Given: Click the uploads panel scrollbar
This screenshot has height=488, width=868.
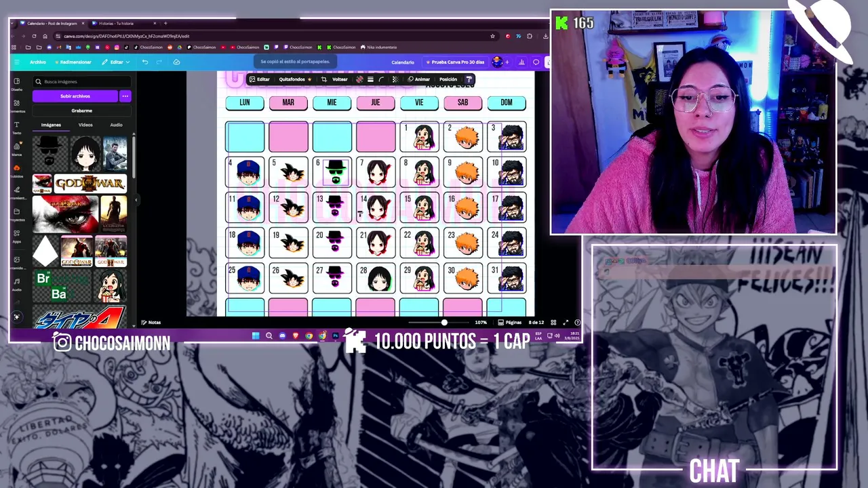Looking at the screenshot, I should [x=133, y=156].
